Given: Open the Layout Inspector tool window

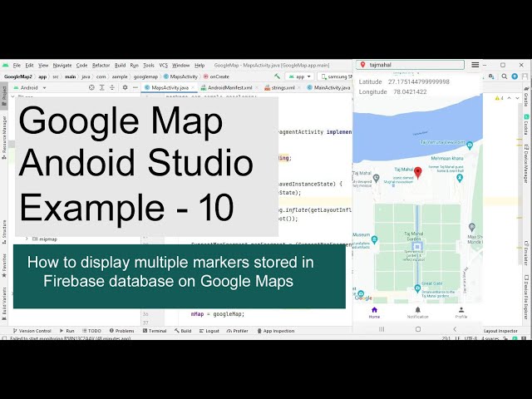Looking at the screenshot, I should tap(500, 331).
